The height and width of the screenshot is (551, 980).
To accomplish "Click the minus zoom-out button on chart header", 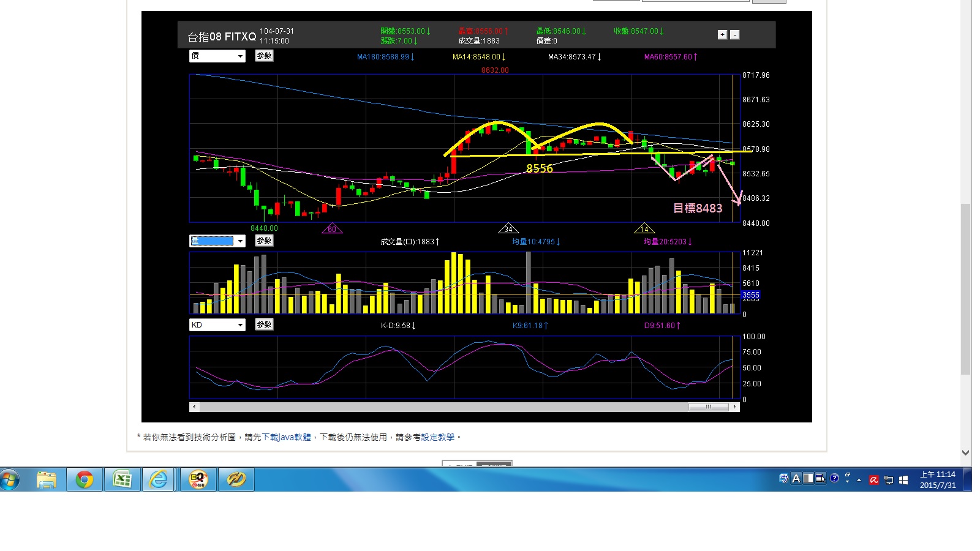I will (734, 35).
